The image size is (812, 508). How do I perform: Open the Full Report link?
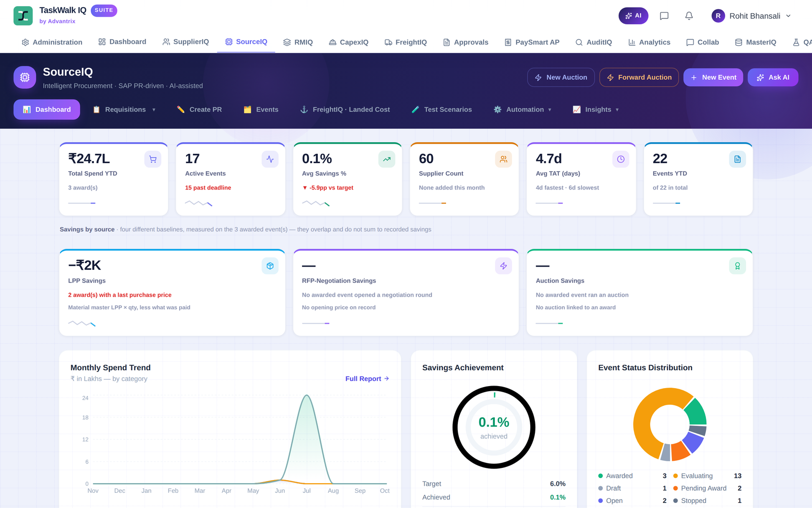[367, 379]
